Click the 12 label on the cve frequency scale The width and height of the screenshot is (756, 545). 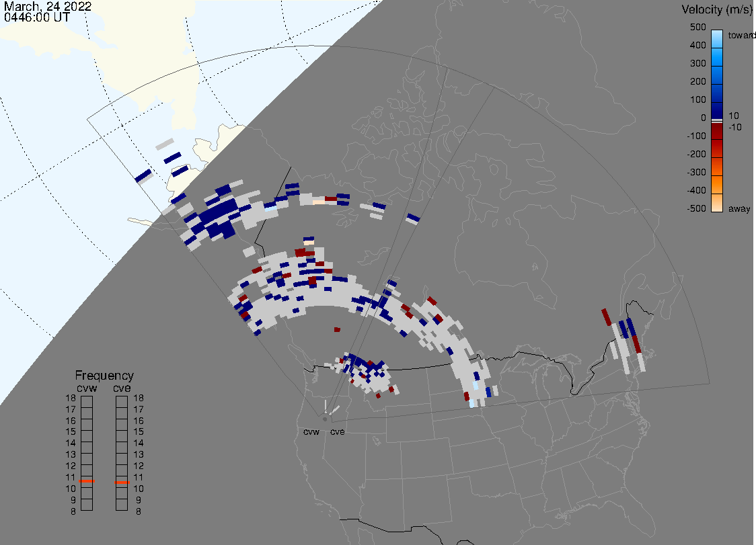(139, 466)
